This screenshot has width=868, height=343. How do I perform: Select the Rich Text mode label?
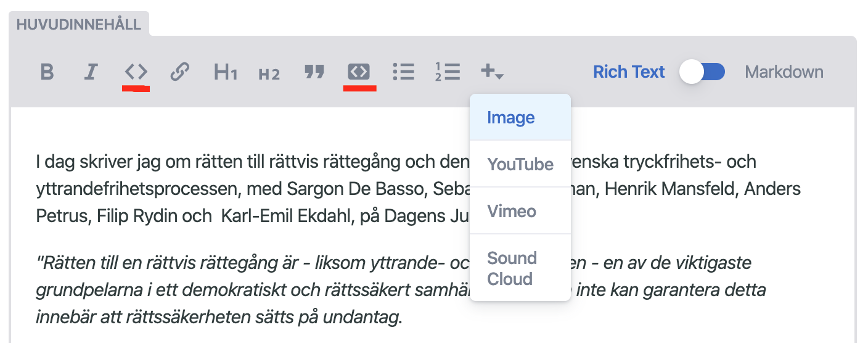[x=629, y=72]
